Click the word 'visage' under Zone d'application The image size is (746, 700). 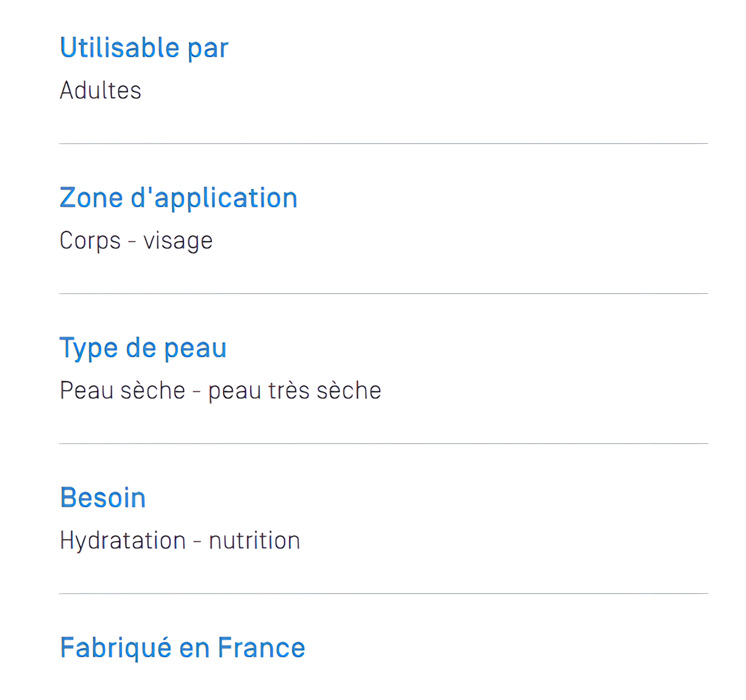[178, 241]
